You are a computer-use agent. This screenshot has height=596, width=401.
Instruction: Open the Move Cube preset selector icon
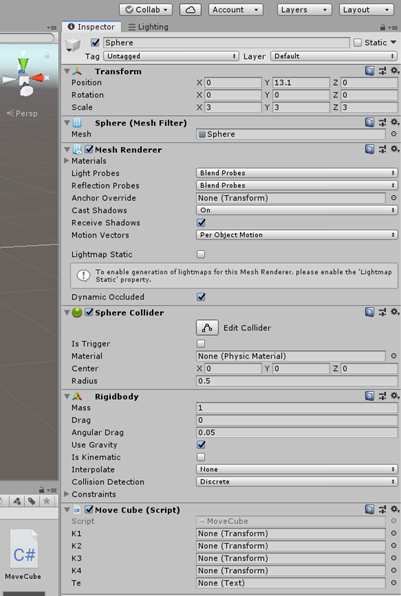pos(382,509)
